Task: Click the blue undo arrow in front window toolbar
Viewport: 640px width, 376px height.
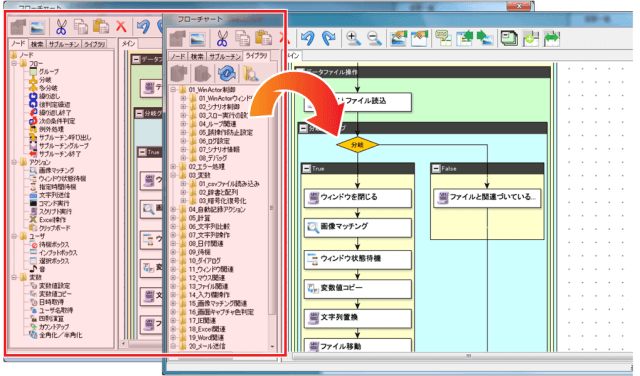Action: pyautogui.click(x=307, y=39)
